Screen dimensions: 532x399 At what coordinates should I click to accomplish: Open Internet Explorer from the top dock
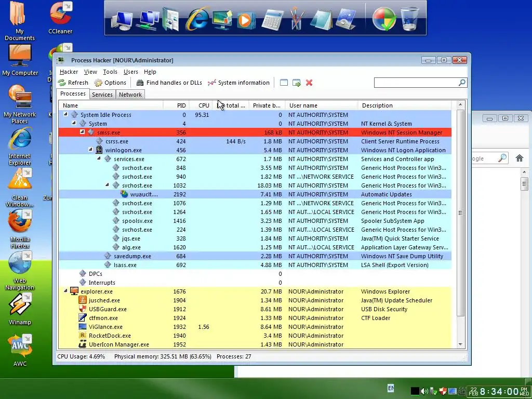tap(197, 18)
